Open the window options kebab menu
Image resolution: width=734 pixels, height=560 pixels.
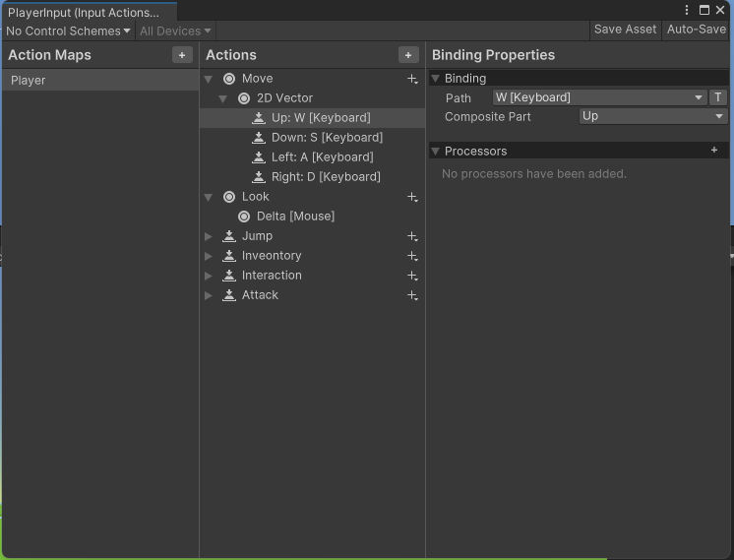687,10
